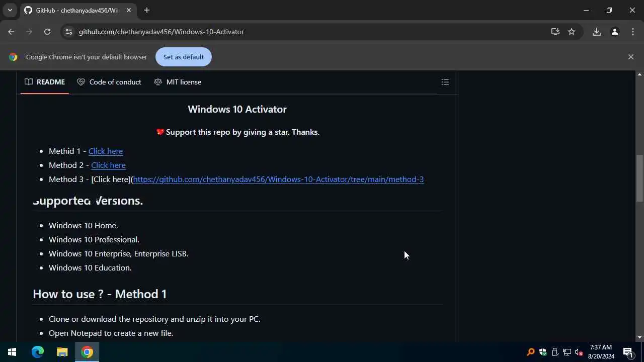
Task: View site information icon in address bar
Action: click(x=69, y=32)
